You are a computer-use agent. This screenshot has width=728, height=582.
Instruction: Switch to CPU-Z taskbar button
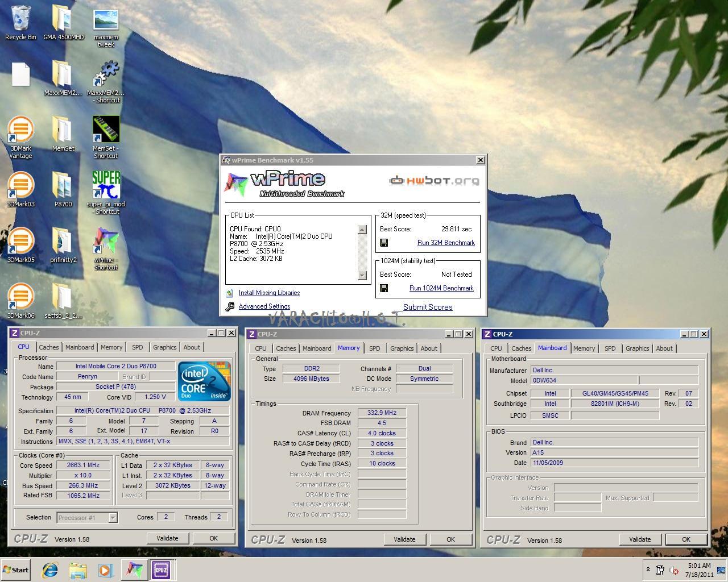[x=160, y=570]
